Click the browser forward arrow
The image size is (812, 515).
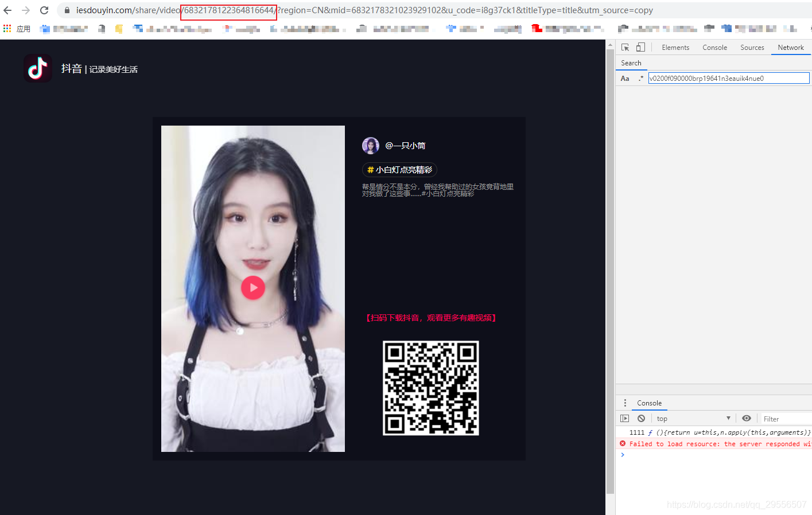26,10
